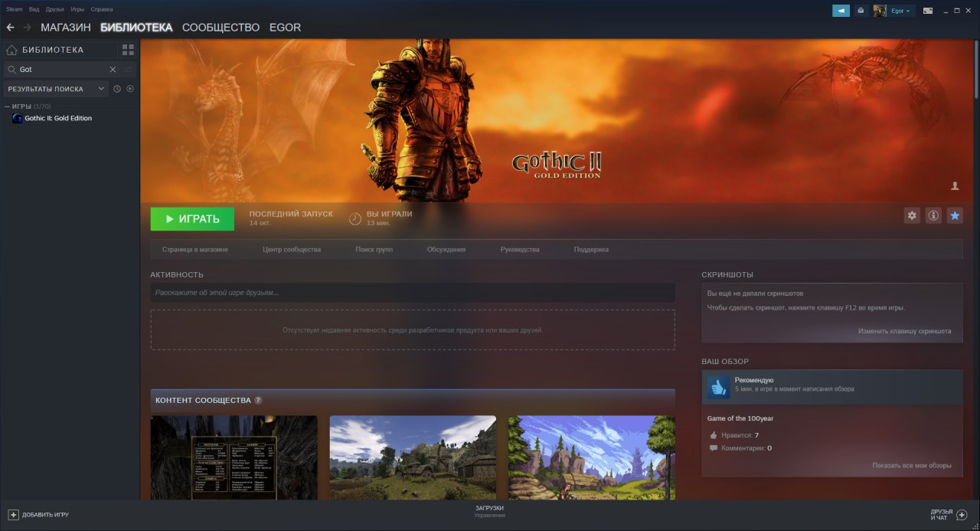Focus the library search field
Screen dimensions: 980x531
click(x=63, y=69)
